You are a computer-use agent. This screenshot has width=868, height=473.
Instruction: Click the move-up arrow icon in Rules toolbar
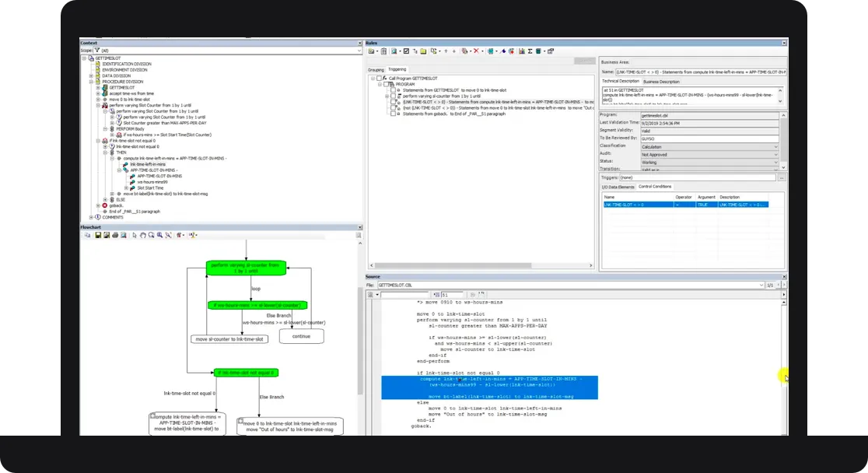pos(446,51)
